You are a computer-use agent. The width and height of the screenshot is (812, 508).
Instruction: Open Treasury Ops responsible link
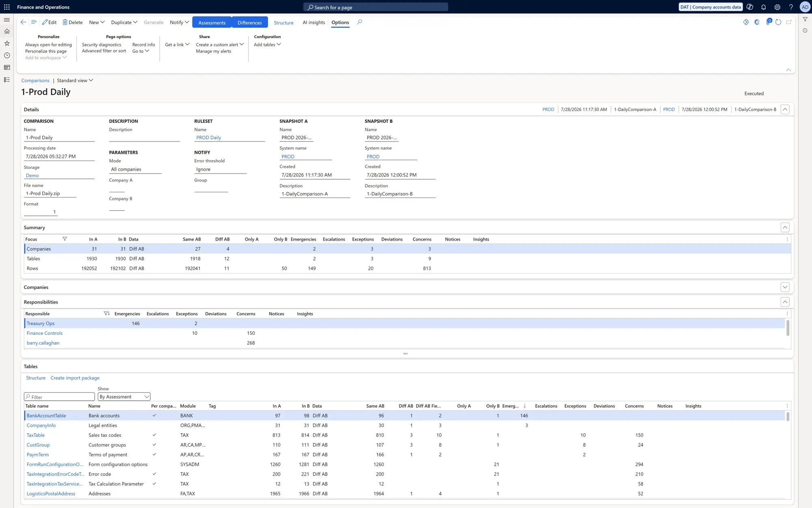[41, 323]
